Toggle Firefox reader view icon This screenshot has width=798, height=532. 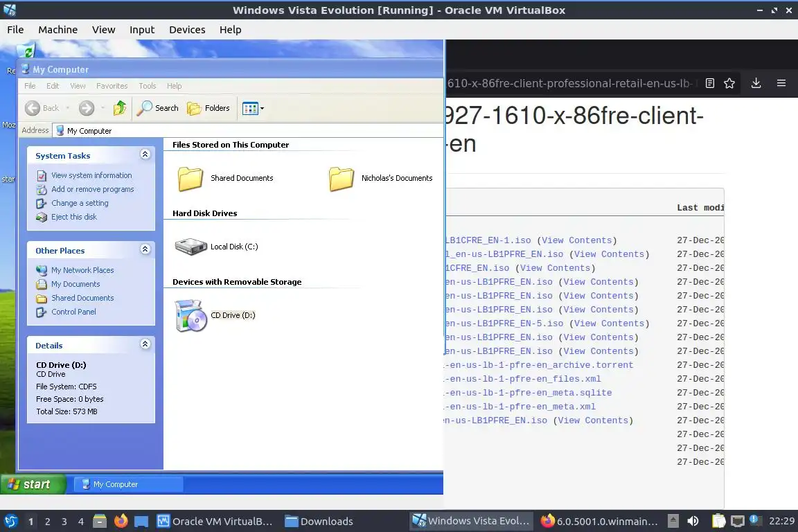[710, 83]
